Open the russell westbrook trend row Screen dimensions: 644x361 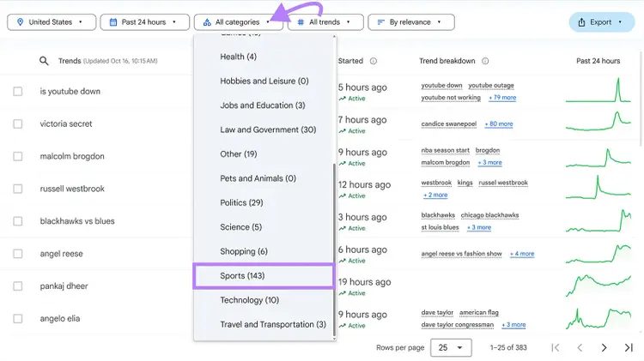pyautogui.click(x=72, y=189)
